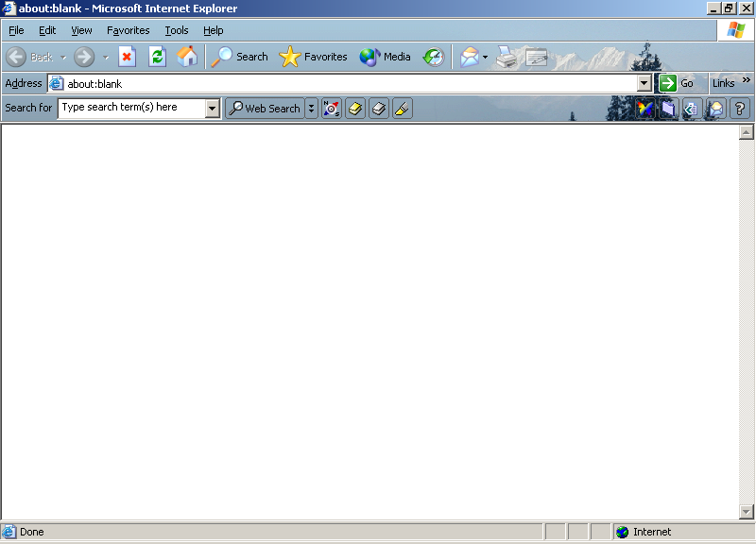
Task: Click the Edit page icon beside Print
Action: click(x=536, y=57)
